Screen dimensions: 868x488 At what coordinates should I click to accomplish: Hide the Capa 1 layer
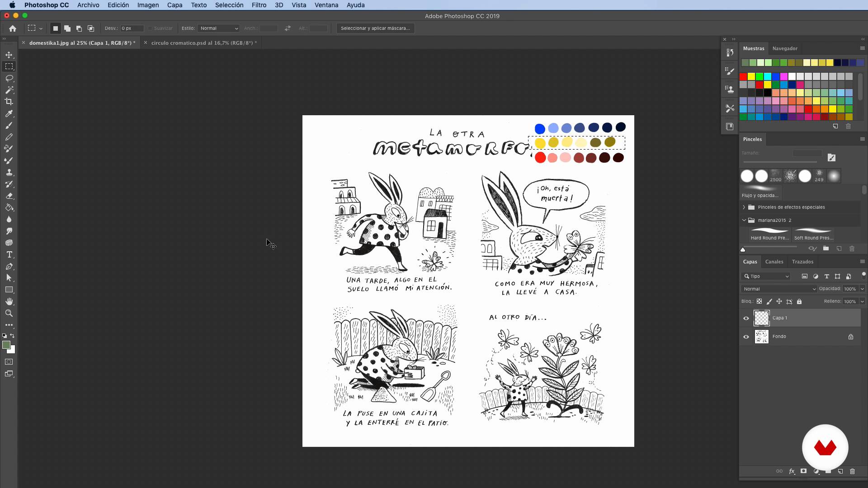coord(746,318)
